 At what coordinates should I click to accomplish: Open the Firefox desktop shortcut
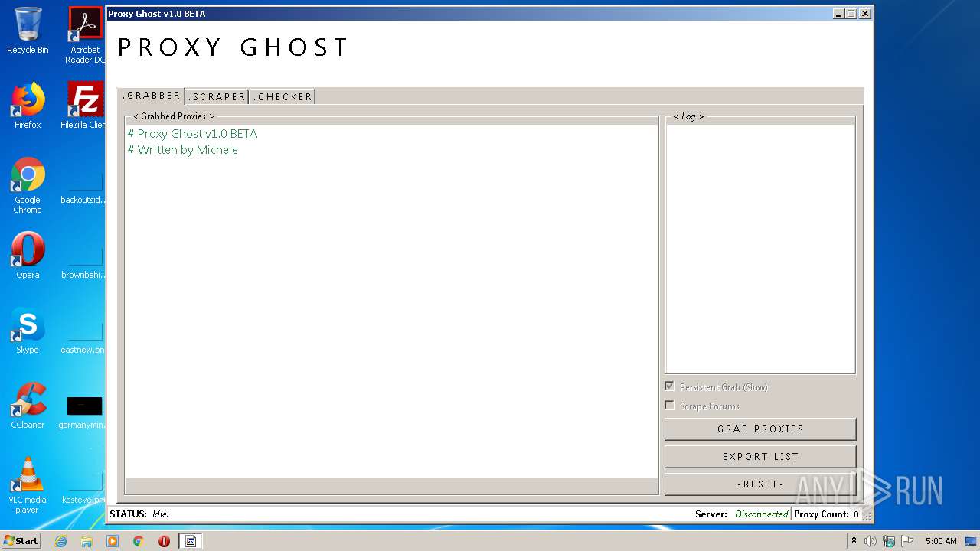(x=28, y=106)
